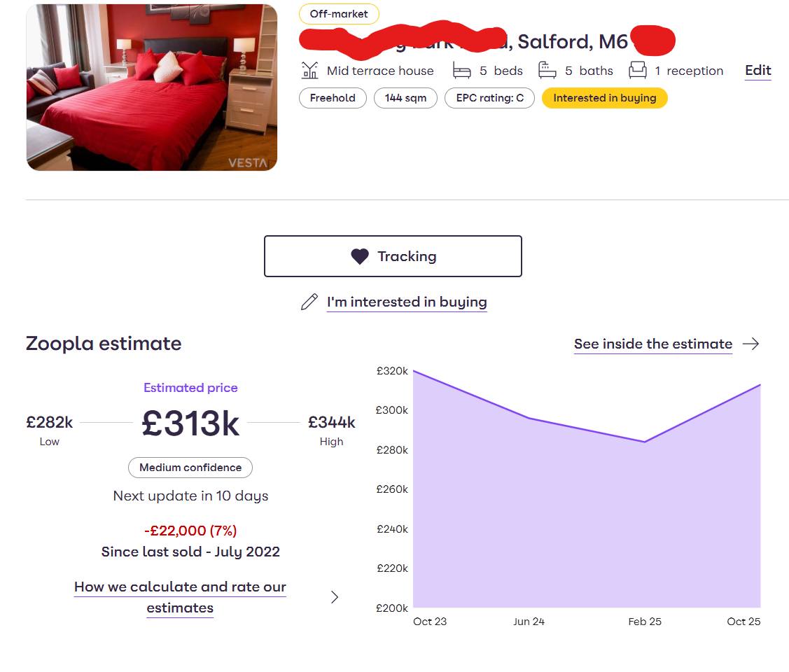Open the I'm interested in buying link
The width and height of the screenshot is (789, 672).
tap(407, 302)
